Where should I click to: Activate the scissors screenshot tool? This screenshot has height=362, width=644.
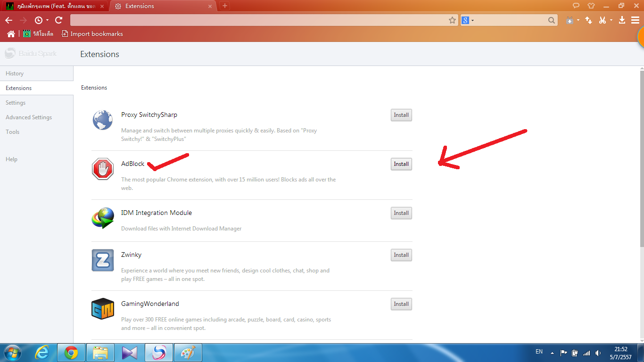[603, 20]
